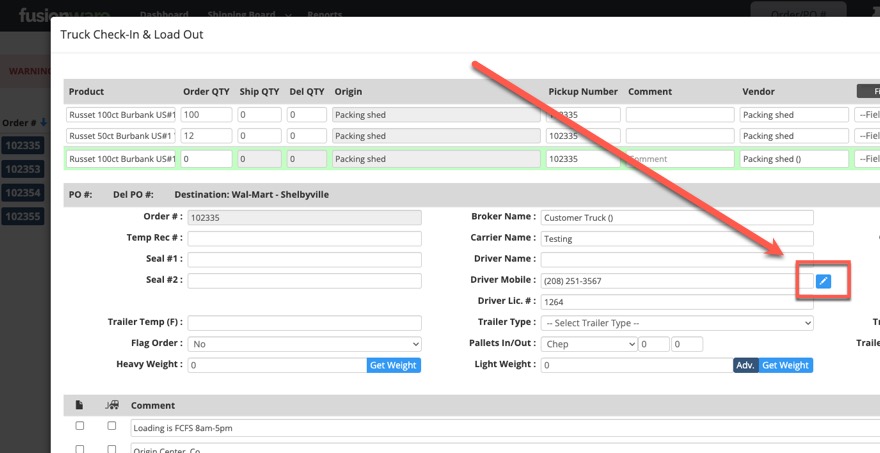
Task: Click Get Weight next to Heavy Weight
Action: pyautogui.click(x=393, y=366)
